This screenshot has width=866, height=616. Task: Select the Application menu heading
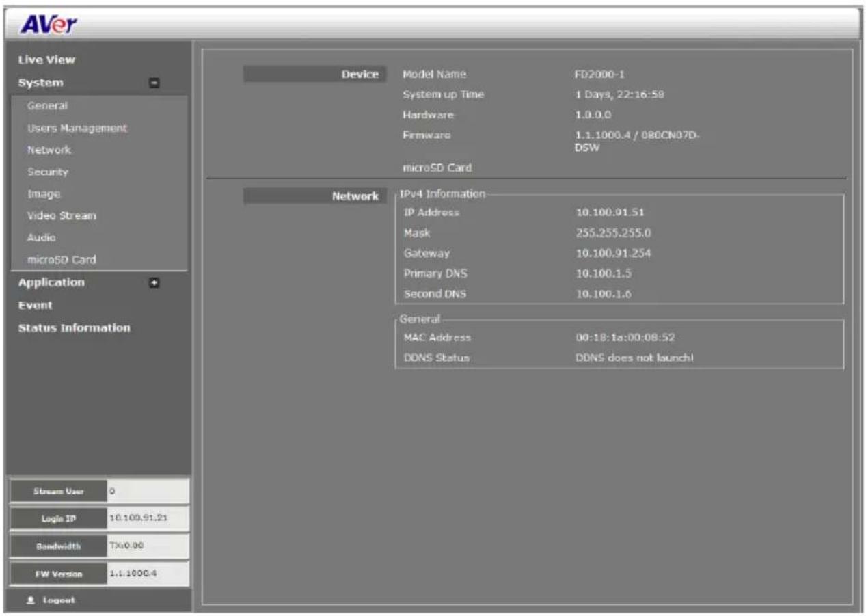51,282
